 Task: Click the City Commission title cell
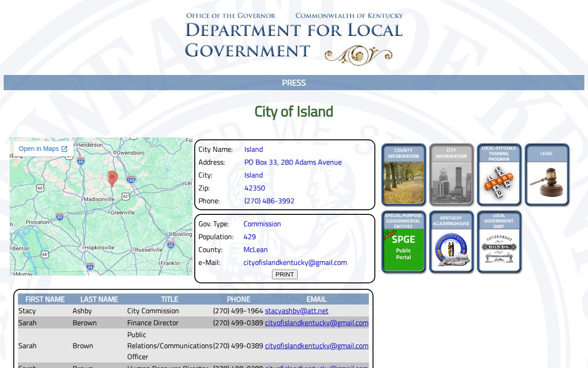point(153,311)
